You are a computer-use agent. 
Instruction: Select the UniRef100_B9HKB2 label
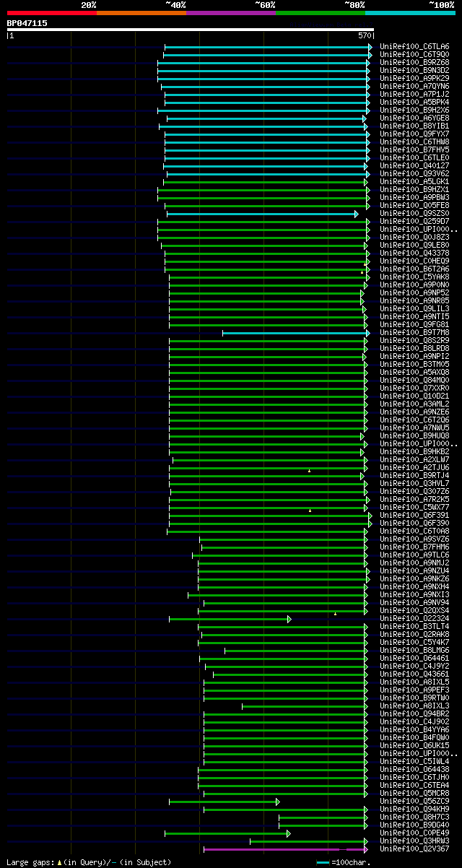[x=414, y=451]
